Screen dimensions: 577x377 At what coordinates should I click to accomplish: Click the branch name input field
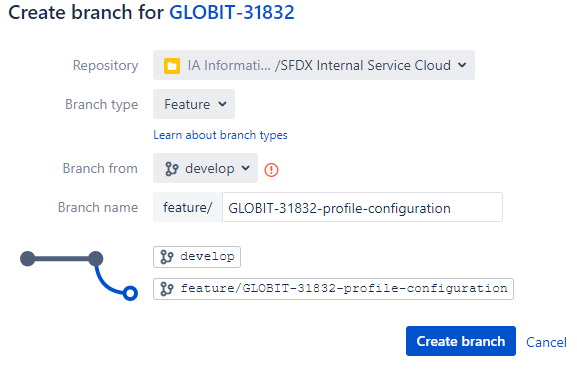[362, 207]
